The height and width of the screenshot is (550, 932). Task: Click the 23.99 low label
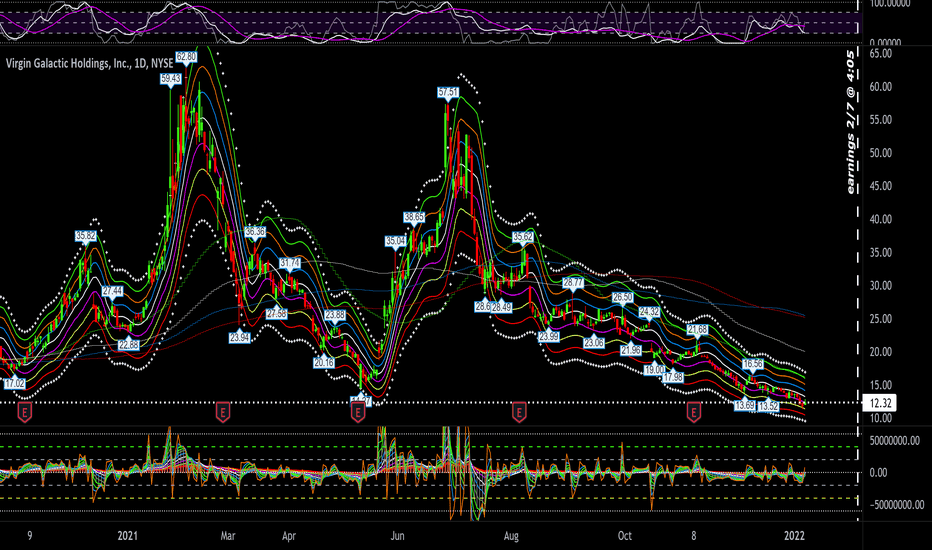point(549,337)
